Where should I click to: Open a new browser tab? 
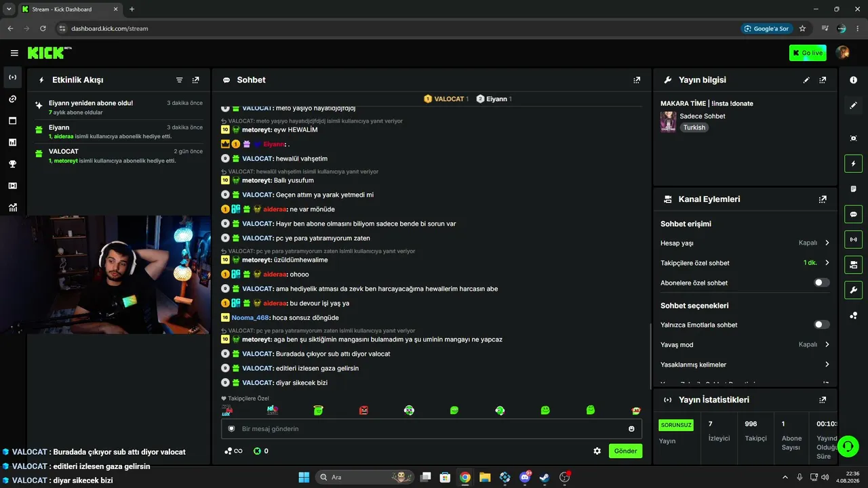point(132,9)
